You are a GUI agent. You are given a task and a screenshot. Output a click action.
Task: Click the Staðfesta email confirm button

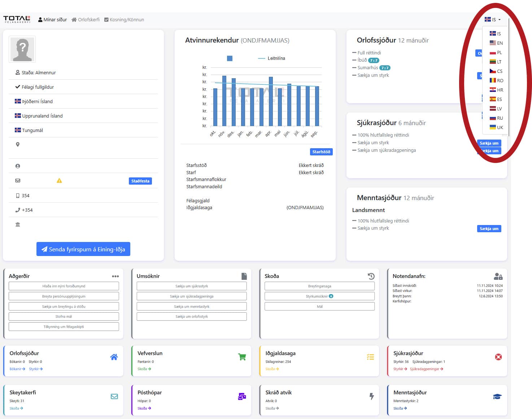coord(140,181)
